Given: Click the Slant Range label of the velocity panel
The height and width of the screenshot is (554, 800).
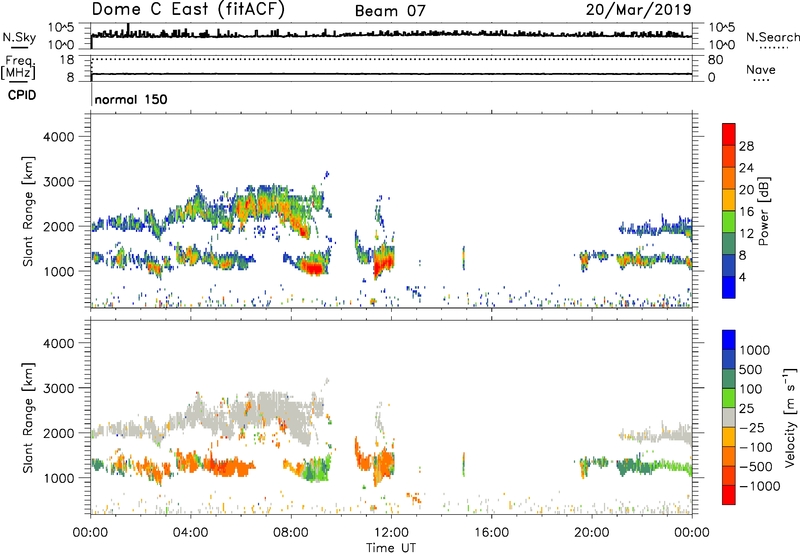Looking at the screenshot, I should coord(28,417).
